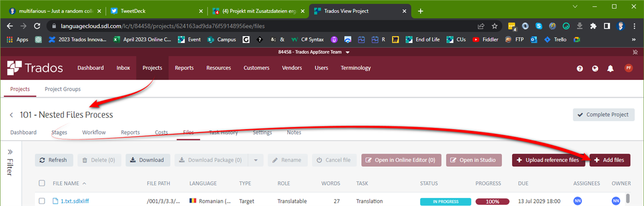Image resolution: width=644 pixels, height=206 pixels.
Task: Open the project Settings tab
Action: coord(262,133)
